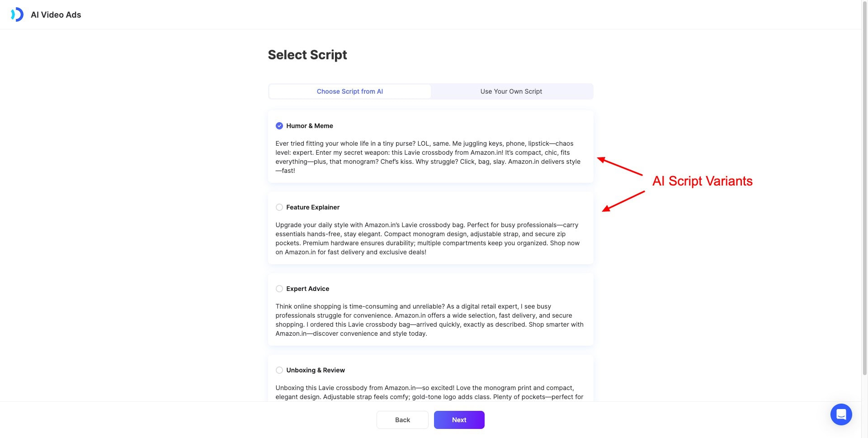The width and height of the screenshot is (868, 438).
Task: Click the Feature Explainer card heading
Action: pyautogui.click(x=313, y=207)
